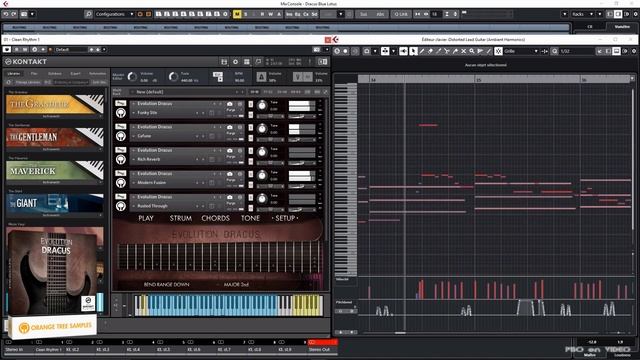640x360 pixels.
Task: Select the Erase tool in key editor
Action: [x=430, y=51]
